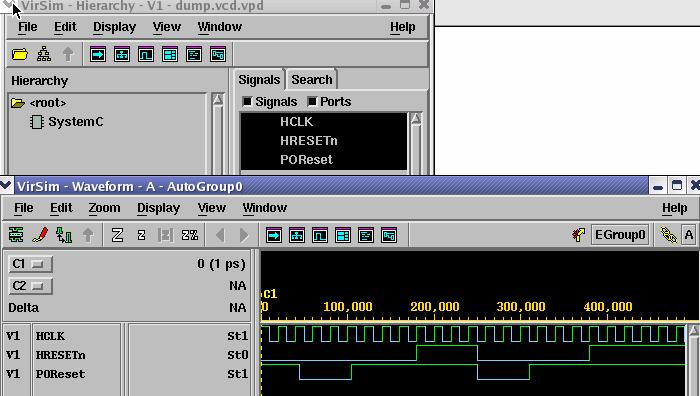Click scroll-up arrow of signals list scrollbar
This screenshot has height=396, width=700.
pyautogui.click(x=416, y=119)
